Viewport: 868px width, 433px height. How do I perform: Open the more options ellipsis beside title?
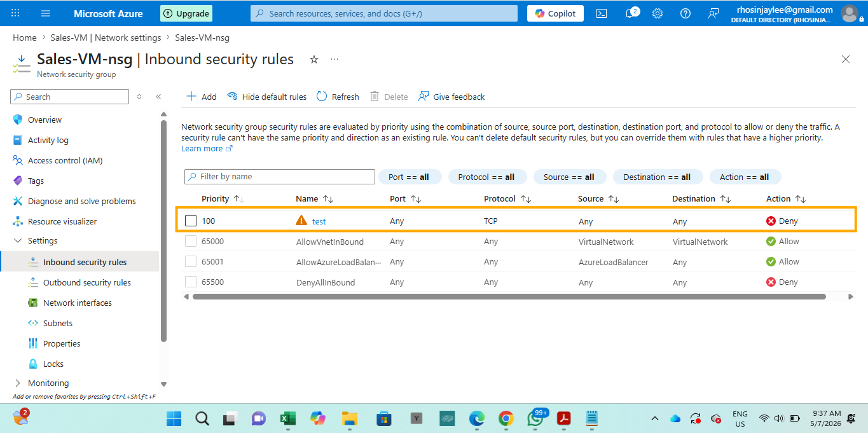tap(334, 59)
